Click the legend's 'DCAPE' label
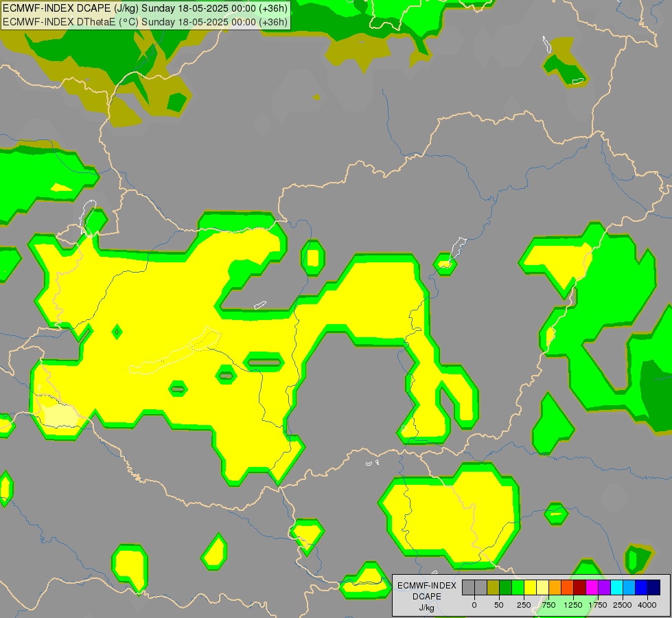Viewport: 672px width, 618px height. click(427, 597)
